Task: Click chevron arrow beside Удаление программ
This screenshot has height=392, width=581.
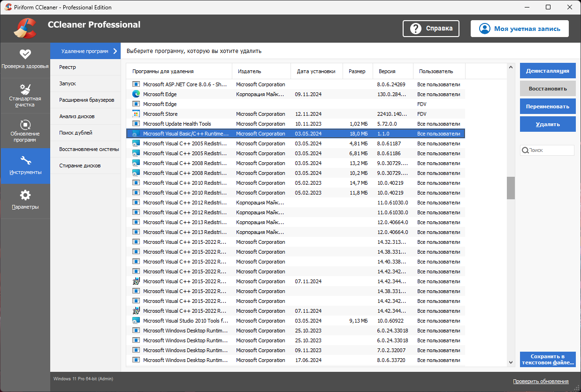Action: [x=115, y=51]
